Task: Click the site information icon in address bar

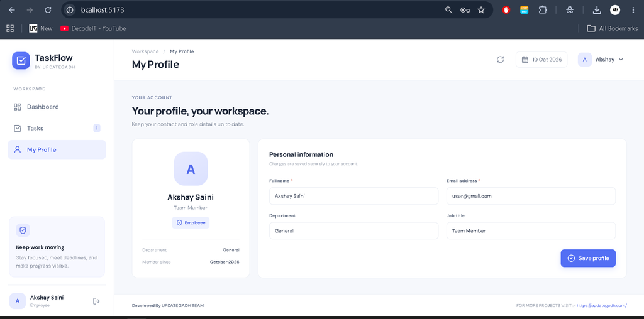Action: point(70,10)
